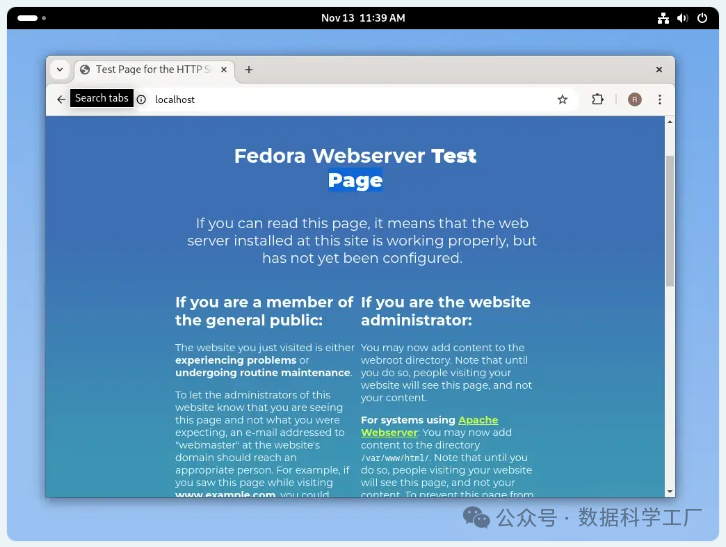Bookmark this page with the star icon

click(562, 100)
